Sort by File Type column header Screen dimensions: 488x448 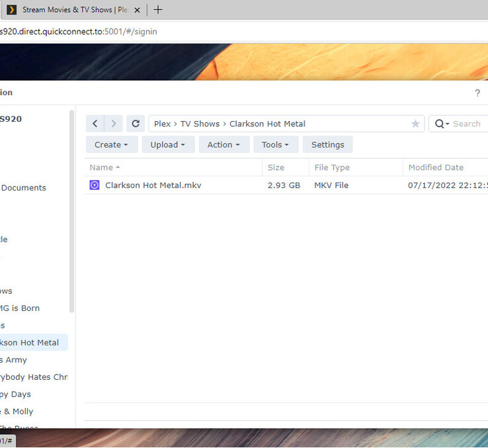pos(356,167)
